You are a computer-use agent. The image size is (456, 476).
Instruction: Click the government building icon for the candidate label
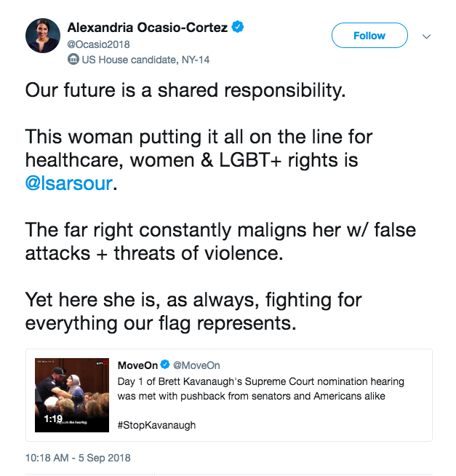73,60
